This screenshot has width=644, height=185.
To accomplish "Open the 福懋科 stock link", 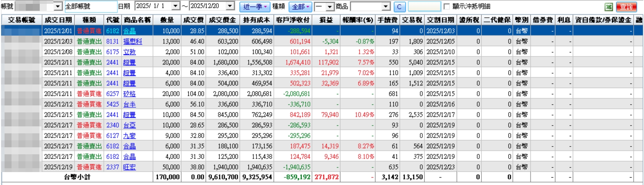I will (132, 42).
